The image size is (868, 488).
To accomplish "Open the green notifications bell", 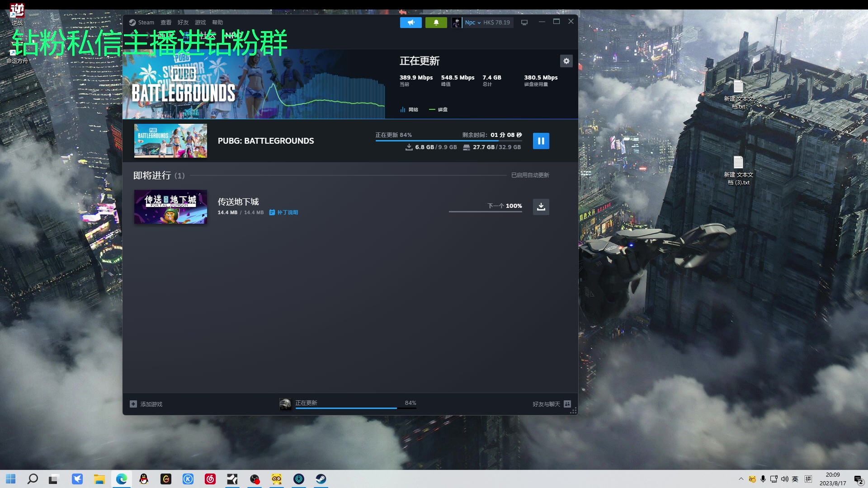I will point(436,23).
